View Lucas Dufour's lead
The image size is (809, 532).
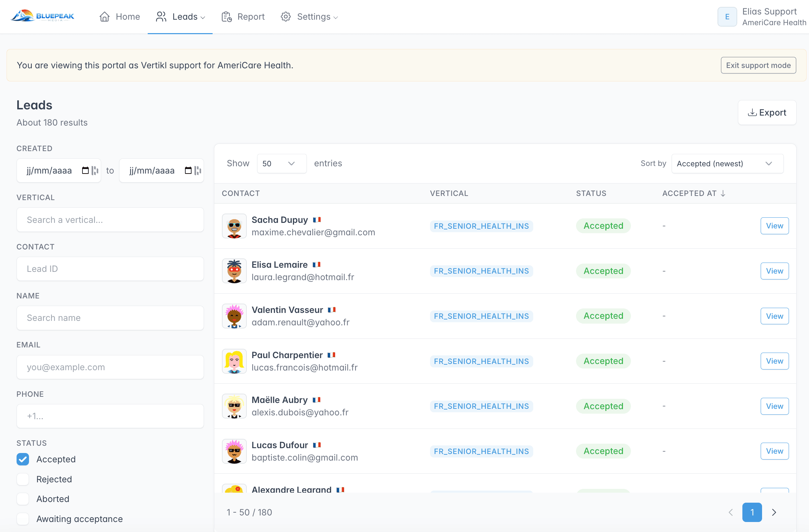[x=774, y=451]
